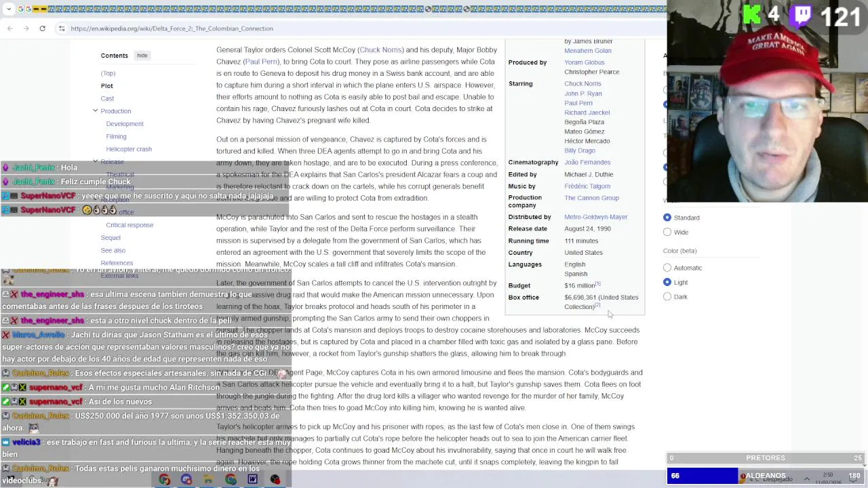Click the blue 66 progress bar
The width and height of the screenshot is (868, 488).
(703, 476)
